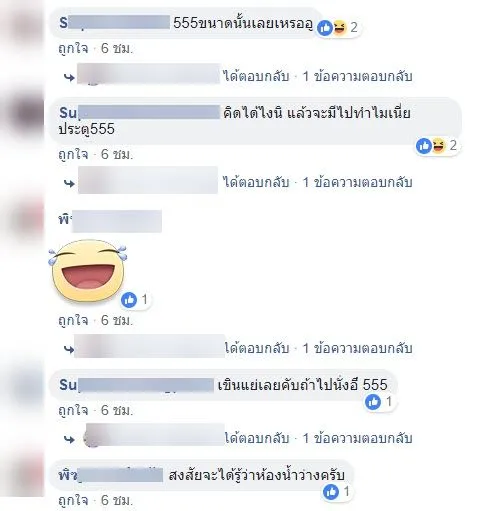Click the haha reaction on the ประตู555 comment
This screenshot has width=494, height=511.
[x=439, y=146]
